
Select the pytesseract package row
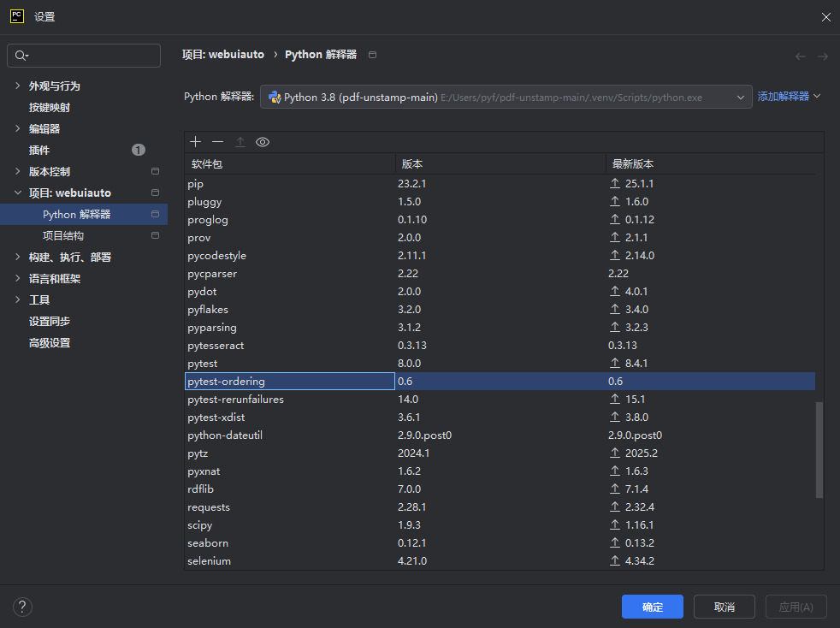[x=500, y=346]
